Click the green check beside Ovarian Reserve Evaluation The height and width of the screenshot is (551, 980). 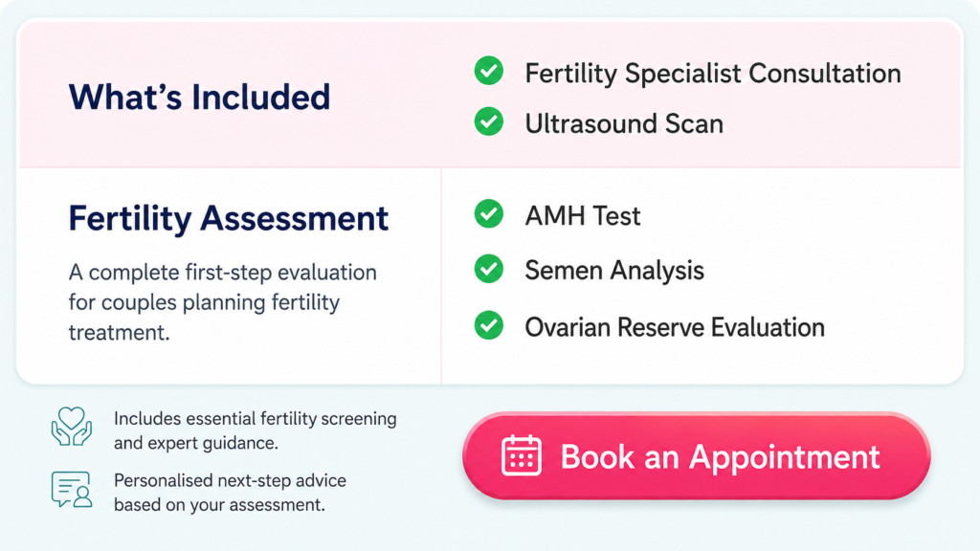click(489, 325)
